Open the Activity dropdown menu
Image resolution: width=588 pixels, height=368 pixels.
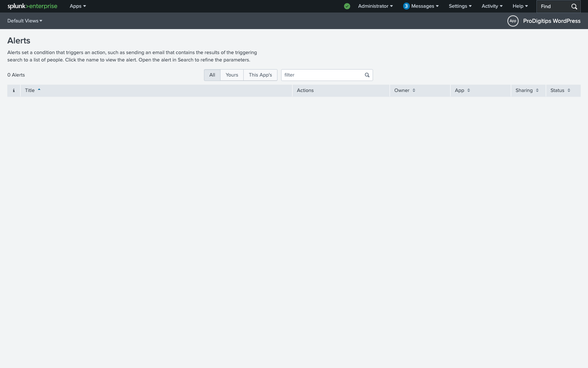(492, 6)
